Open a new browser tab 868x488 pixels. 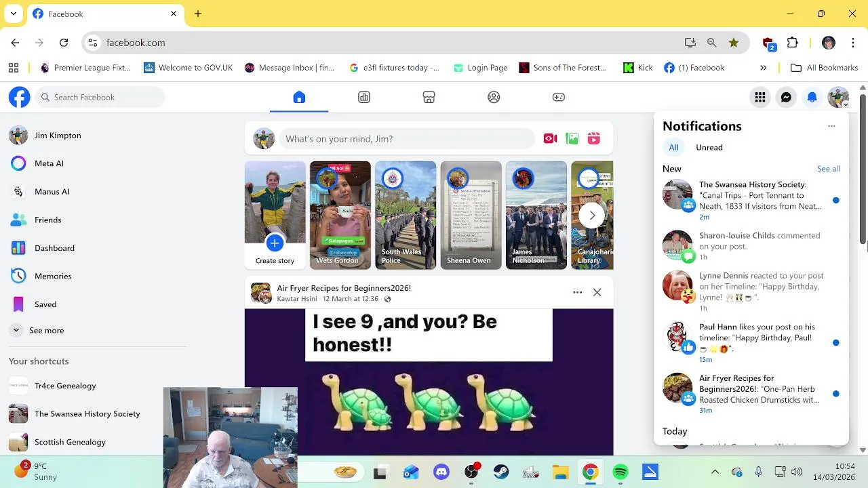(198, 14)
